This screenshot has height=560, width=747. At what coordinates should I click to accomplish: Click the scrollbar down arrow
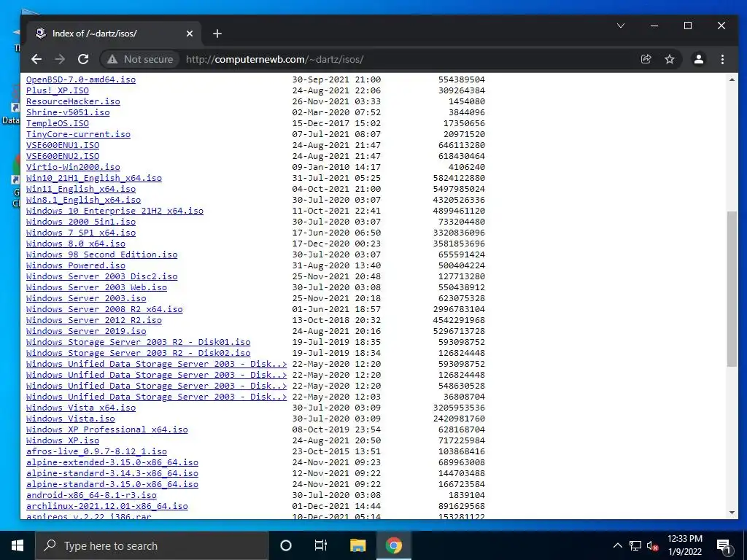[732, 513]
